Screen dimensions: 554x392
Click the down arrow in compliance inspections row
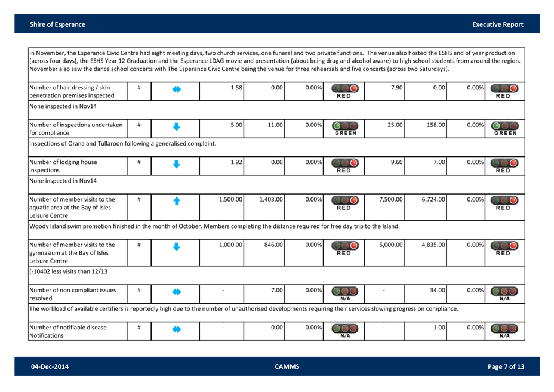[x=176, y=126]
